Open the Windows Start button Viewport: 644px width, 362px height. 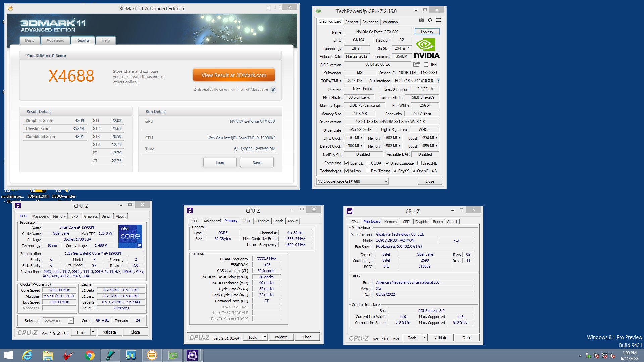(8, 355)
